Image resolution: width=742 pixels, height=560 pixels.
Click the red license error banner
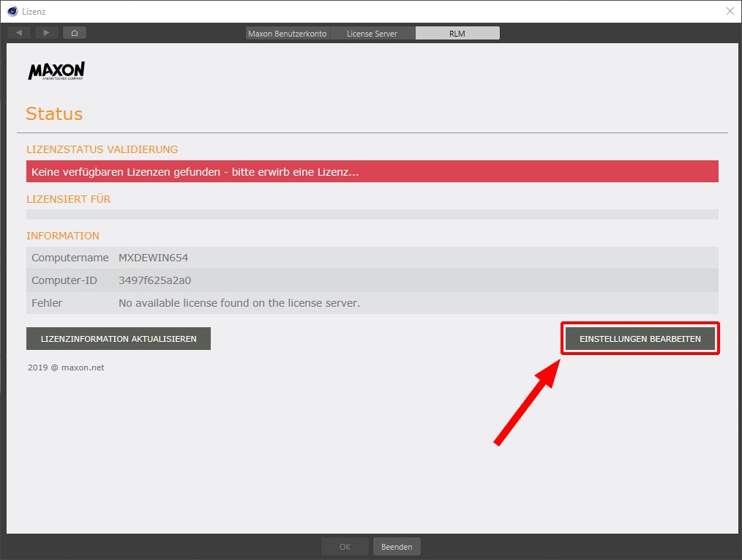pyautogui.click(x=372, y=172)
